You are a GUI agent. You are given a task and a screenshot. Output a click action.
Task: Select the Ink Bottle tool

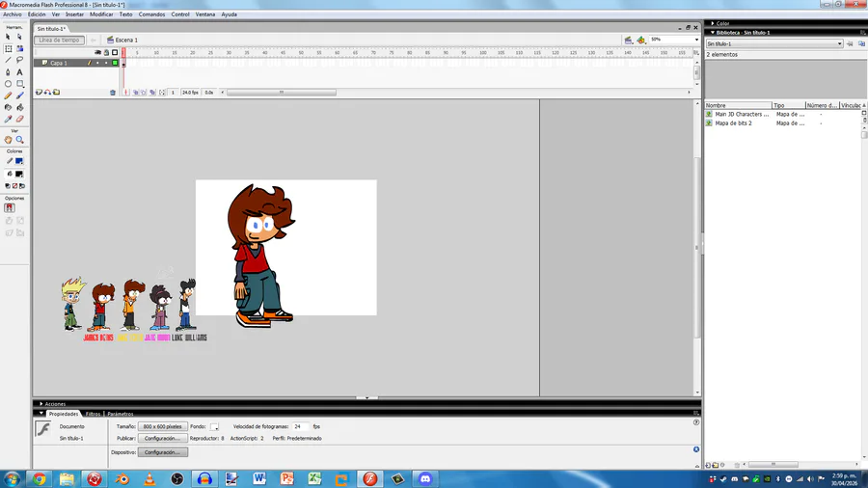8,107
